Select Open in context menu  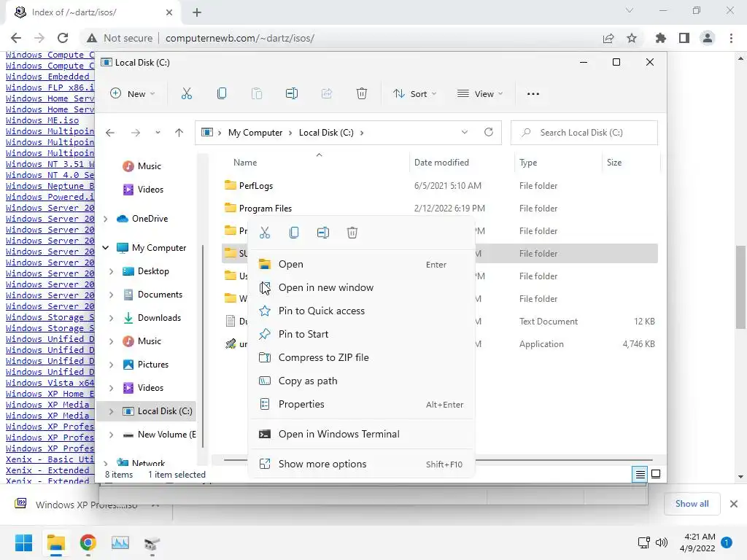[x=362, y=264]
